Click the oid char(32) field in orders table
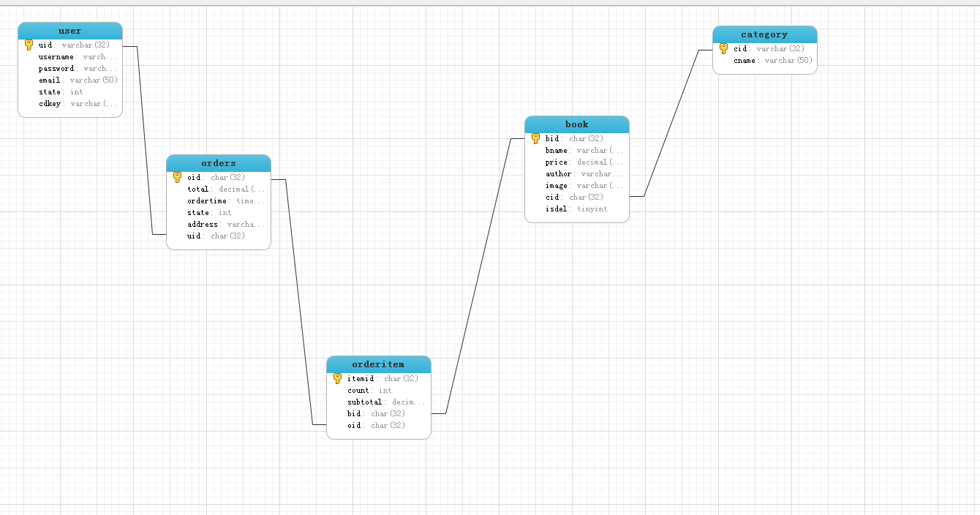This screenshot has width=980, height=515. 216,177
